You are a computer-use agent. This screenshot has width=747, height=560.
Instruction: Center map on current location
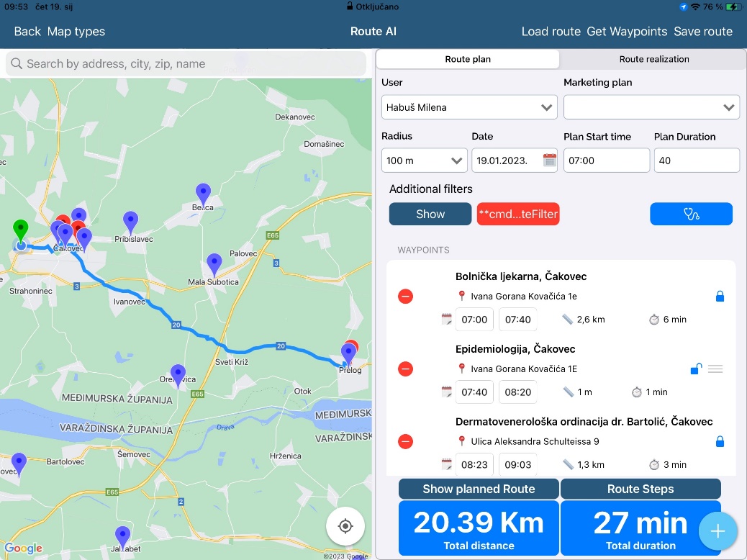[x=345, y=526]
